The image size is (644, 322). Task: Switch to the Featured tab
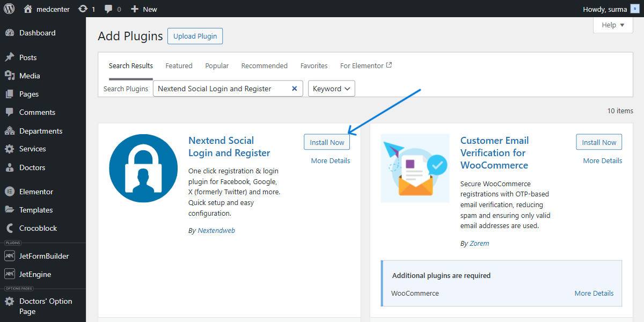(179, 65)
